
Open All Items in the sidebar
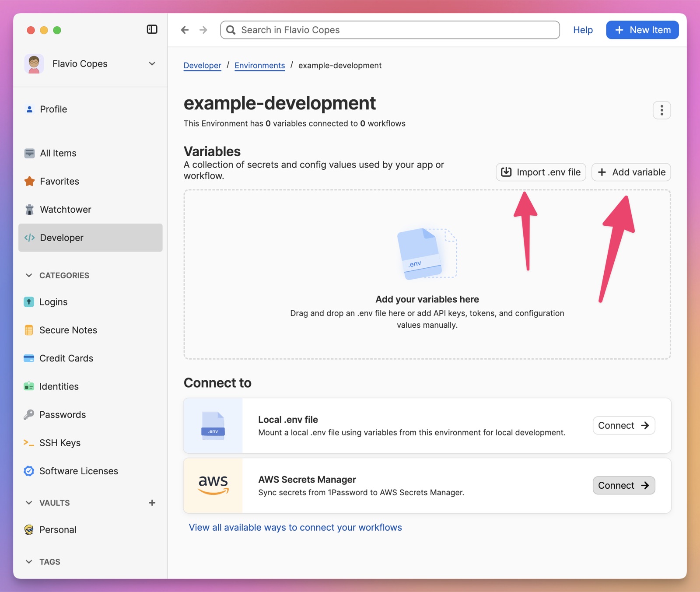(91, 153)
